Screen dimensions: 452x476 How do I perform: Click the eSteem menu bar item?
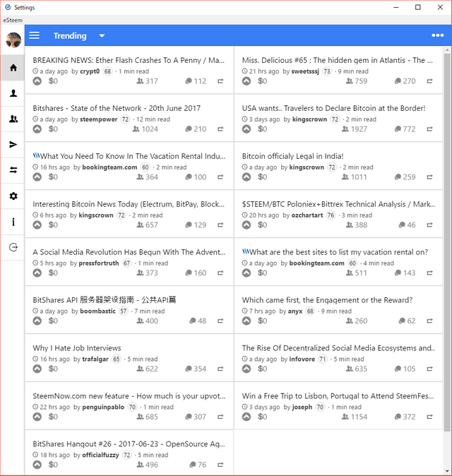[x=13, y=20]
